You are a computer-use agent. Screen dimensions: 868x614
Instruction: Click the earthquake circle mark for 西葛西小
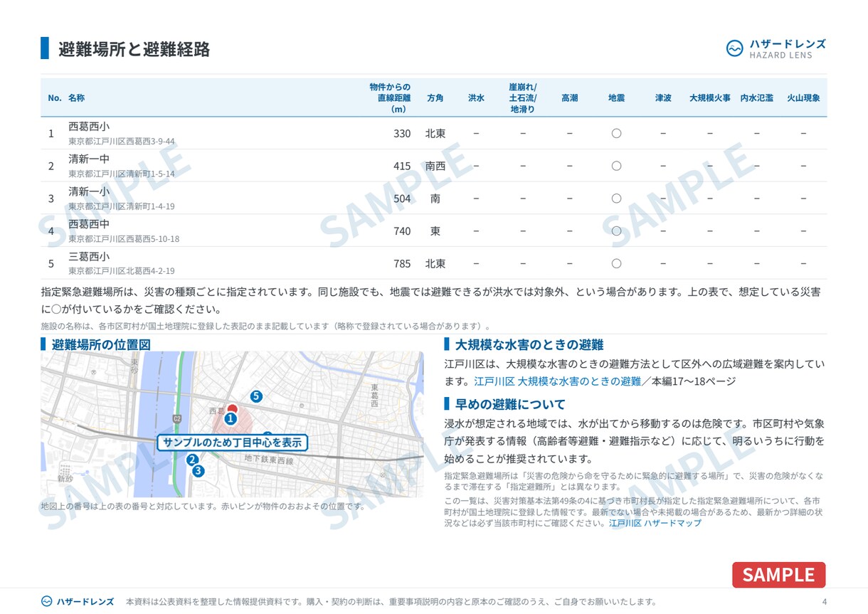point(616,133)
